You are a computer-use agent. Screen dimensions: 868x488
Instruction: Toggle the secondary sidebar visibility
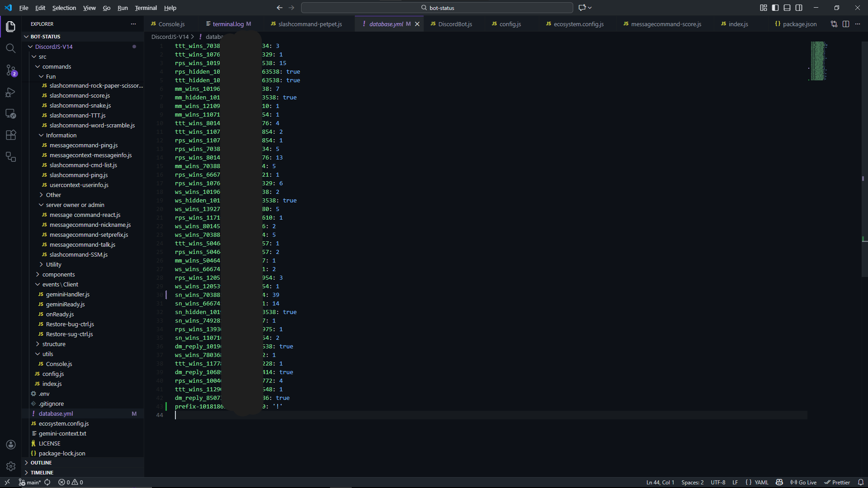(799, 8)
